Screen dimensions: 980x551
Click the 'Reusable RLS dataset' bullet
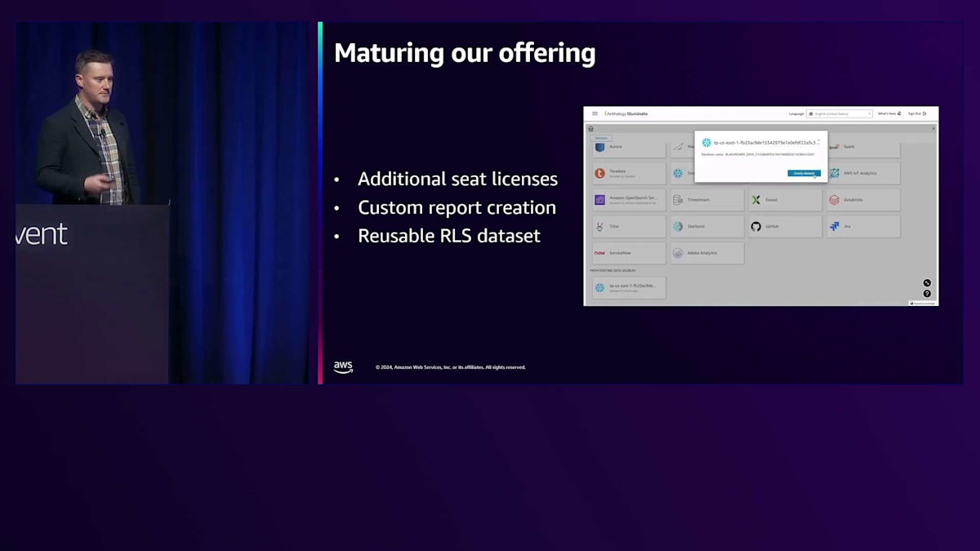pyautogui.click(x=449, y=236)
